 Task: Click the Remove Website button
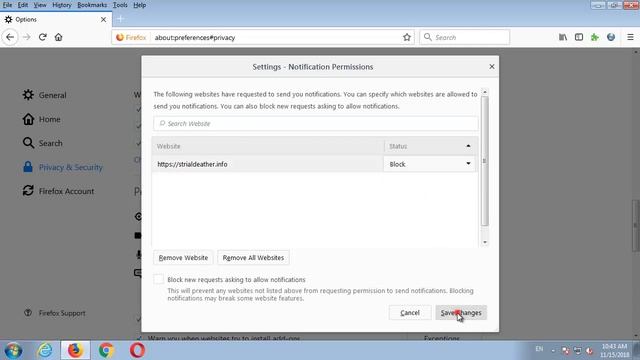(183, 258)
